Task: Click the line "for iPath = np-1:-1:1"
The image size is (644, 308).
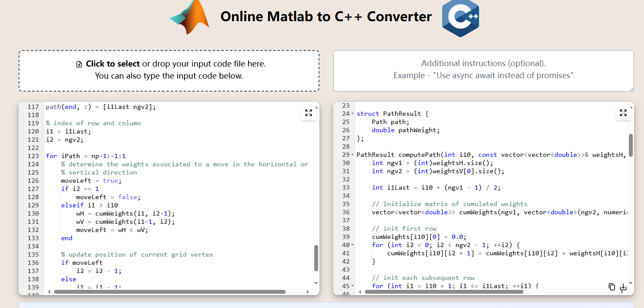Action: coord(86,156)
